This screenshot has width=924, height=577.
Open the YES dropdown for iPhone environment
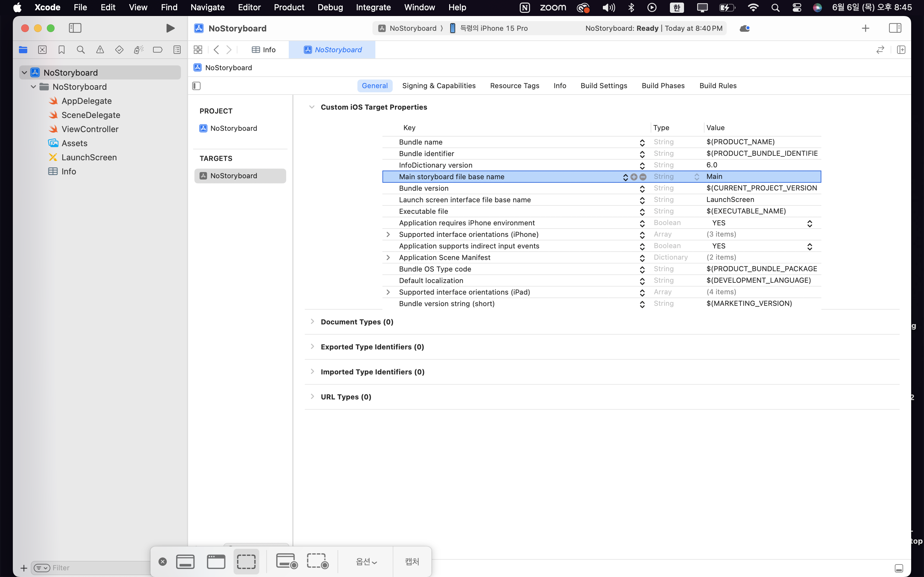[x=809, y=223]
